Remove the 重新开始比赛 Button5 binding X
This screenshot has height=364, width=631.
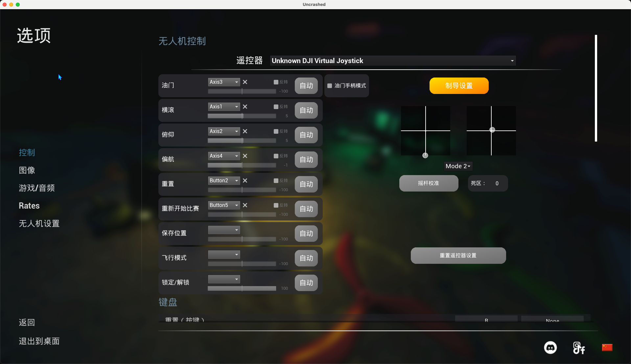click(245, 205)
